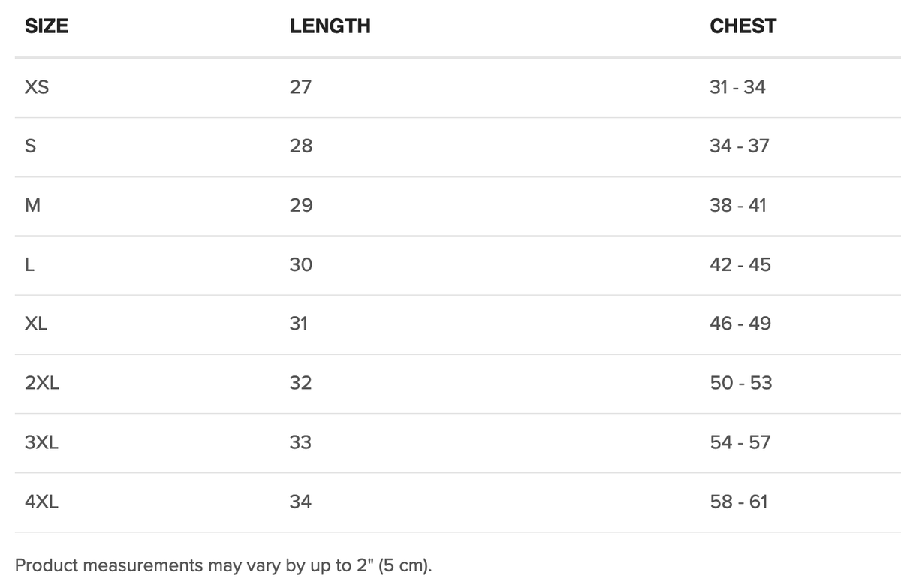Click chest range 38 - 41
Viewport: 901px width, 588px height.
point(737,206)
